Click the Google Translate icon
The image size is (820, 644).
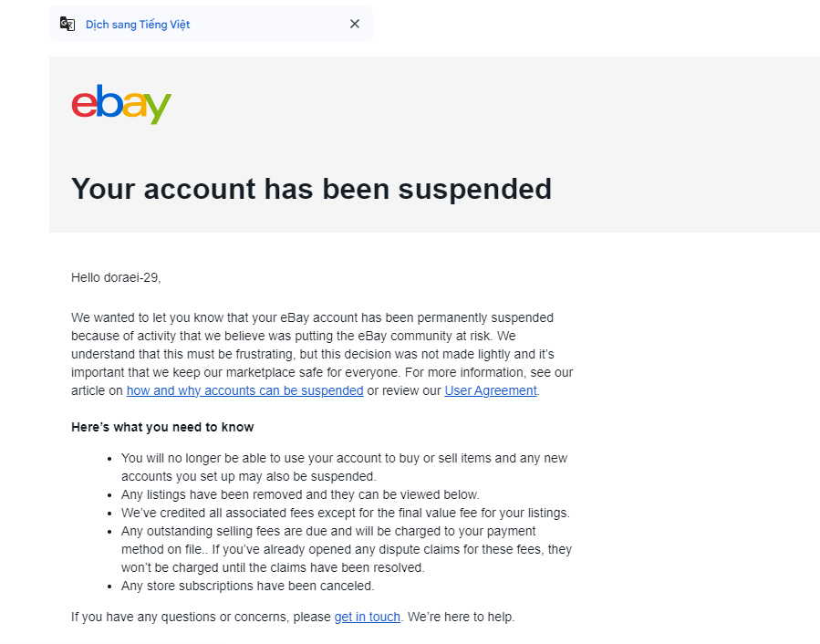click(67, 24)
